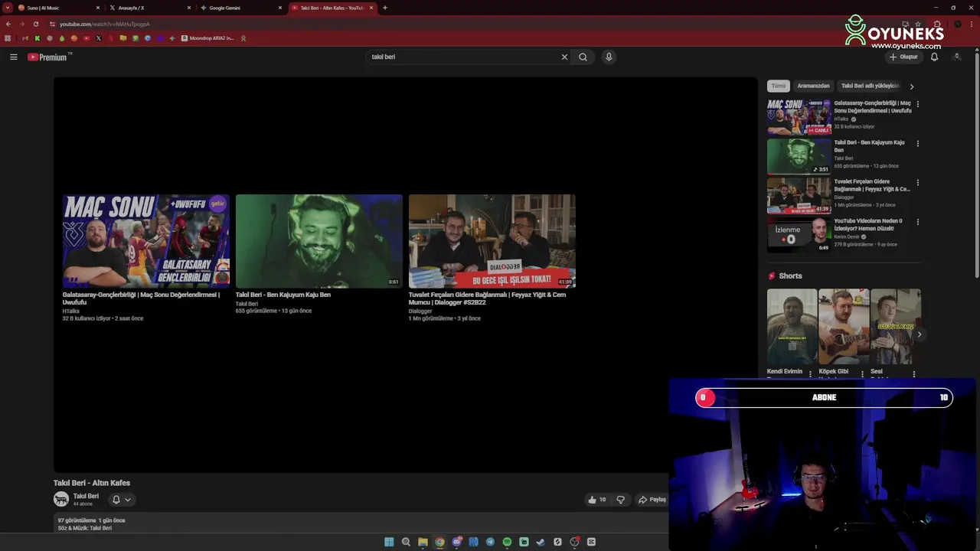This screenshot has width=980, height=551.
Task: Play endscreen Maç Sonu Galatasaray thumbnail
Action: tap(145, 241)
